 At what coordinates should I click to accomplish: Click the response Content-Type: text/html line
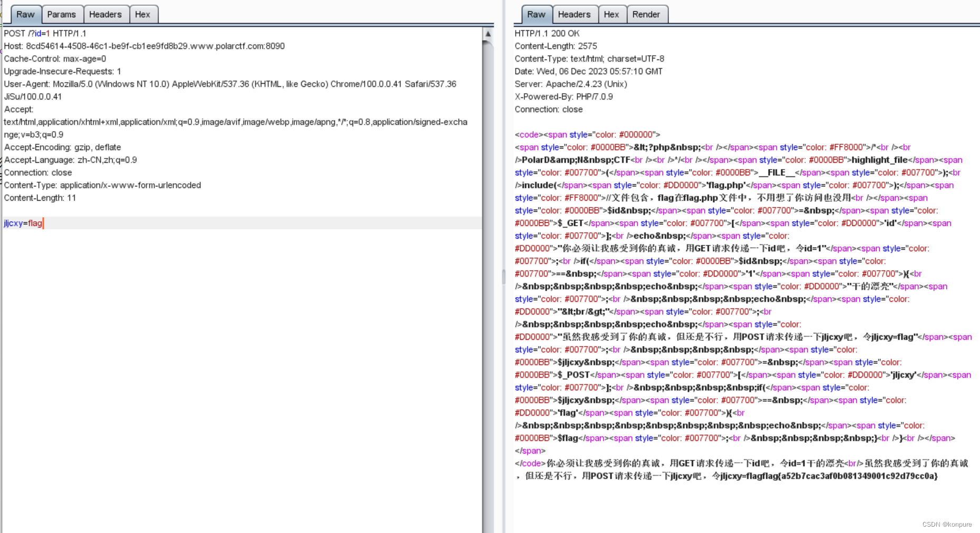pyautogui.click(x=589, y=58)
